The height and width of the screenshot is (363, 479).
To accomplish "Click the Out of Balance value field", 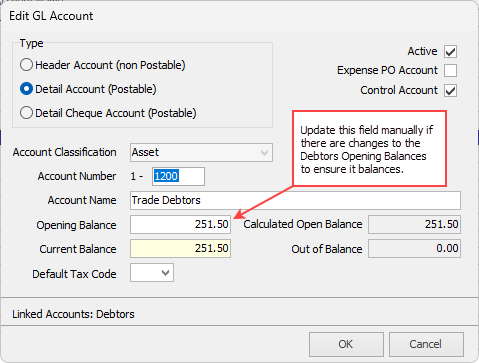I will point(414,249).
